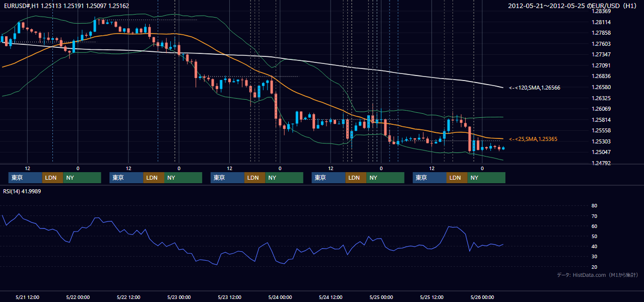The width and height of the screenshot is (644, 302).
Task: Click the 5/25 12:00 time label
Action: (x=432, y=297)
